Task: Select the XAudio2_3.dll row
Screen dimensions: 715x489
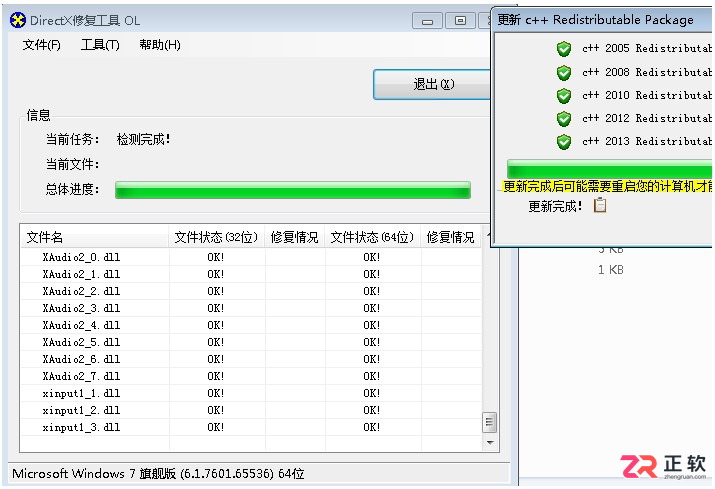Action: click(251, 308)
